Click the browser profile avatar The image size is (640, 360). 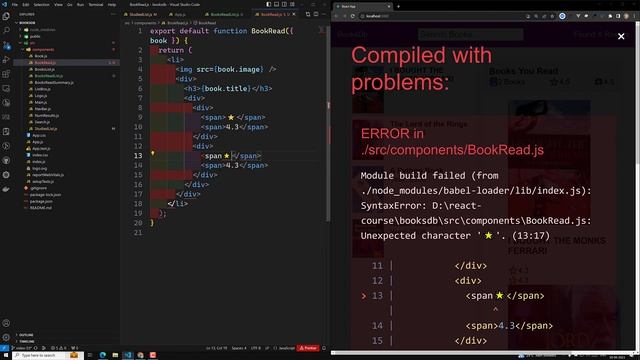click(x=626, y=16)
